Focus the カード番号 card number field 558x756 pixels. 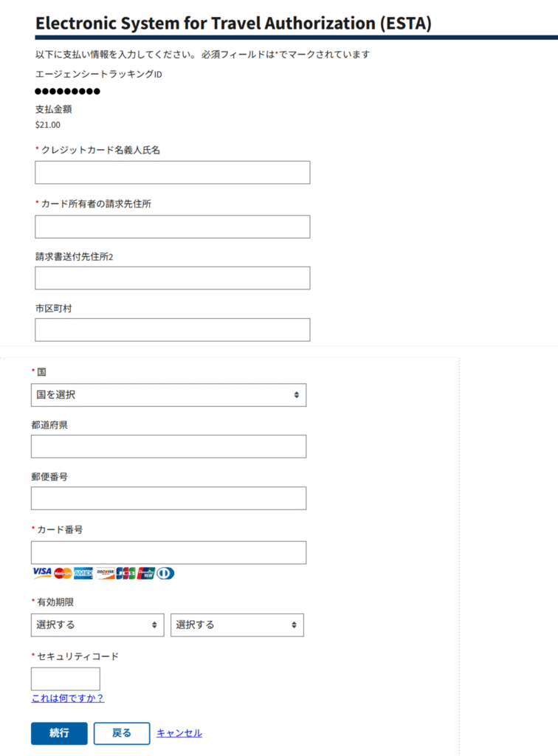pos(168,552)
